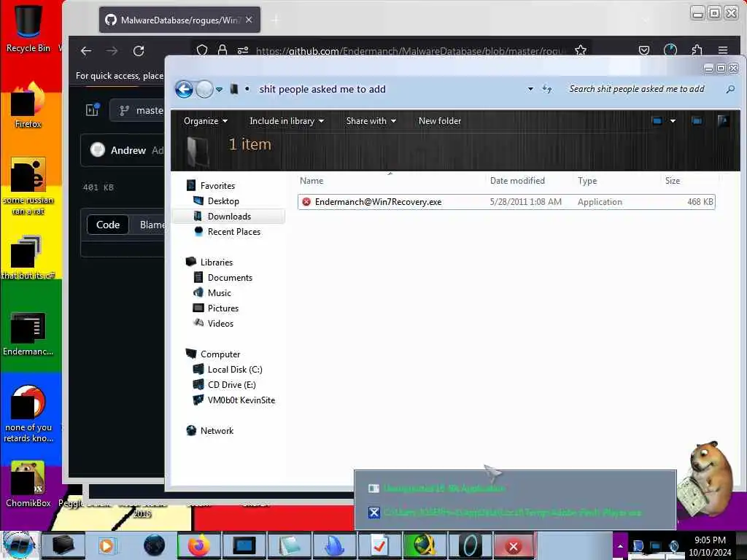This screenshot has width=747, height=560.
Task: Open Explorer recent locations dropdown arrow
Action: pos(219,90)
